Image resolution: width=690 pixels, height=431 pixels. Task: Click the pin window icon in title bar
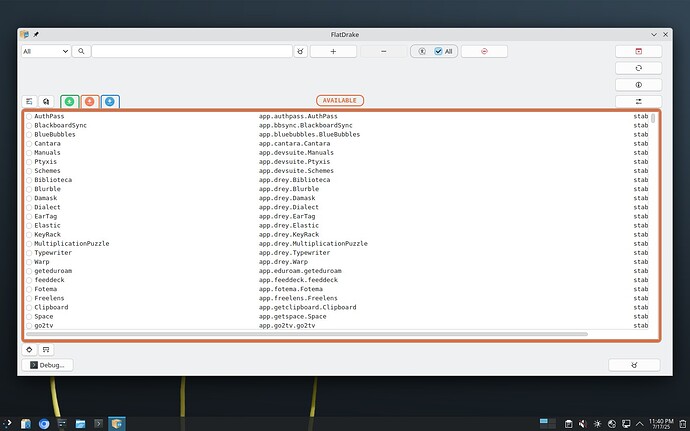36,34
